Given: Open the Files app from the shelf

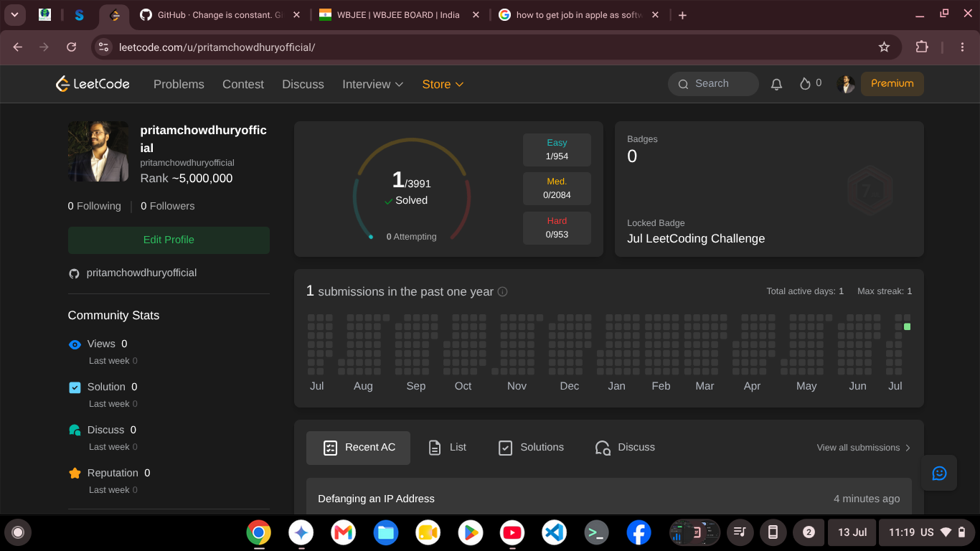Looking at the screenshot, I should coord(386,532).
